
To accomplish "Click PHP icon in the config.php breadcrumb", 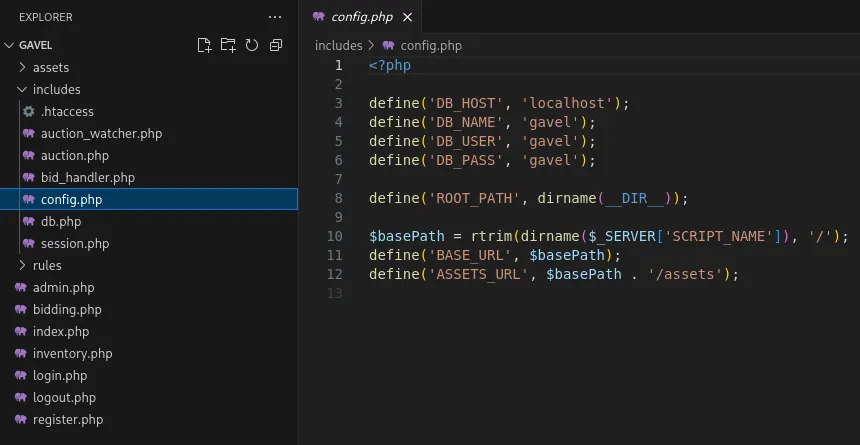I will 389,45.
